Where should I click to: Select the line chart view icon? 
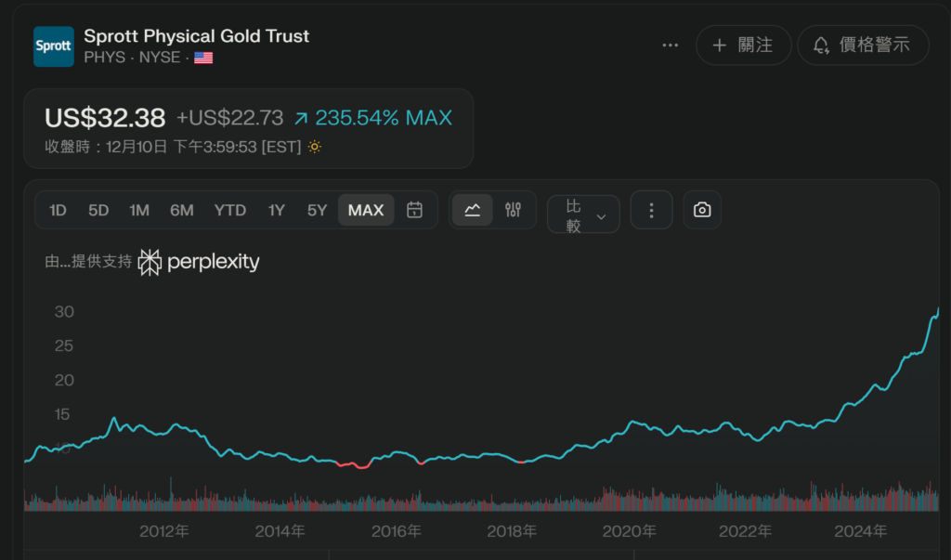coord(472,210)
